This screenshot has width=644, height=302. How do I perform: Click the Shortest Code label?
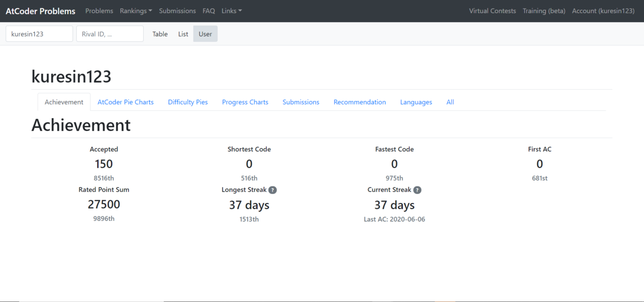[249, 149]
